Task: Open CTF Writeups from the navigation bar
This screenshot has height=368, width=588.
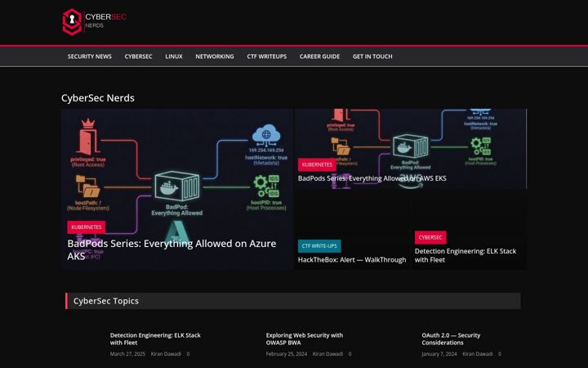Action: click(x=266, y=56)
